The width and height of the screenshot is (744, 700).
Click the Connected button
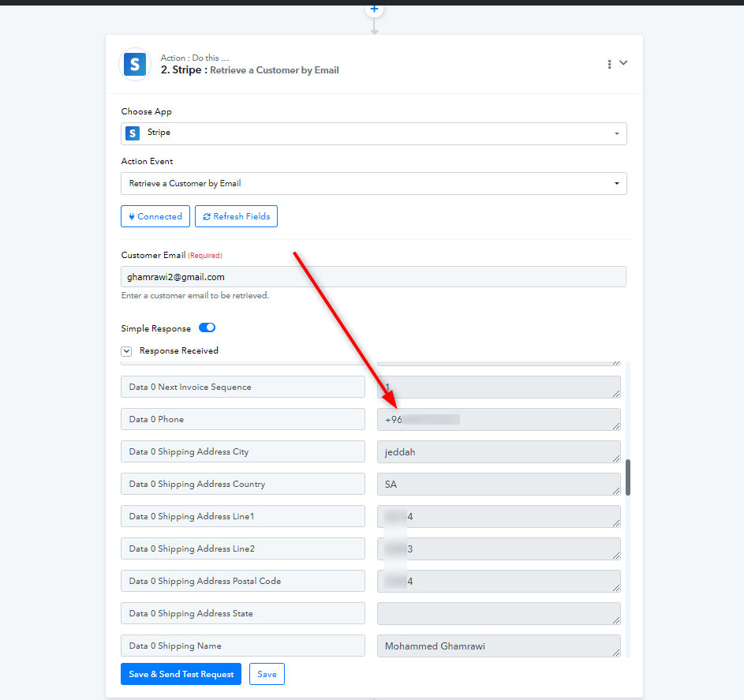click(155, 216)
